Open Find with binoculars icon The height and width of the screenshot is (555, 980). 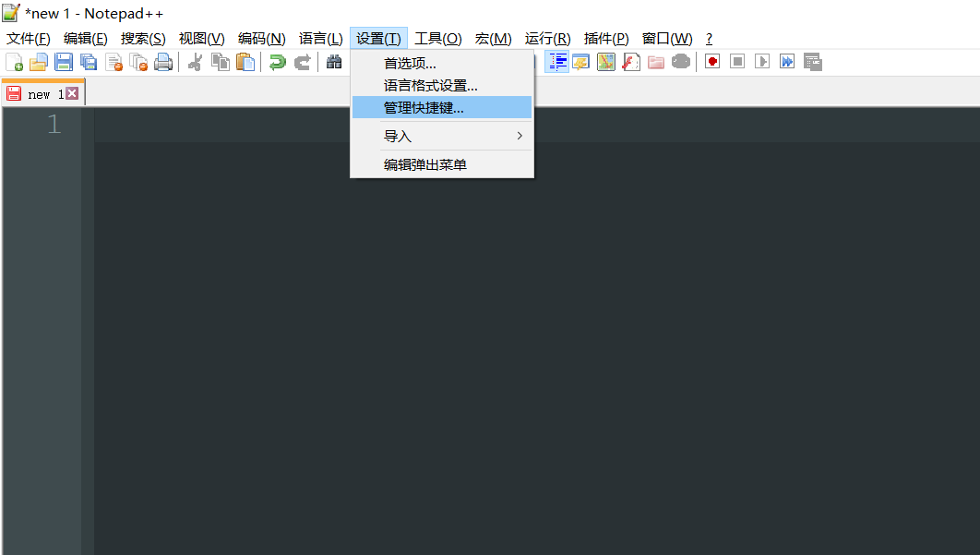click(334, 62)
